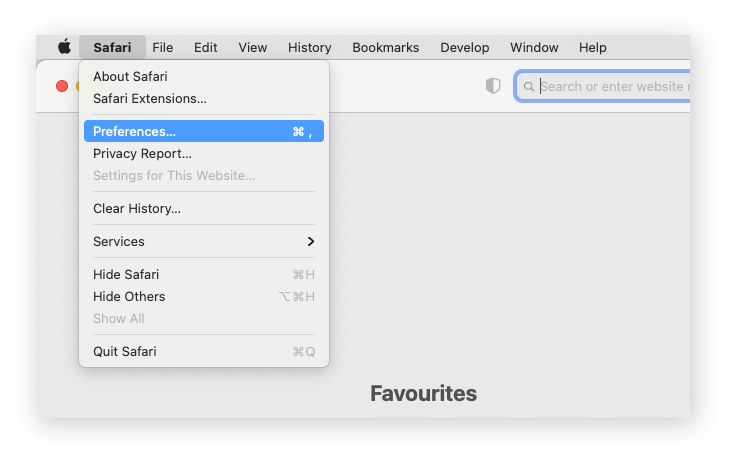Click the search magnifier icon in address bar

point(530,86)
